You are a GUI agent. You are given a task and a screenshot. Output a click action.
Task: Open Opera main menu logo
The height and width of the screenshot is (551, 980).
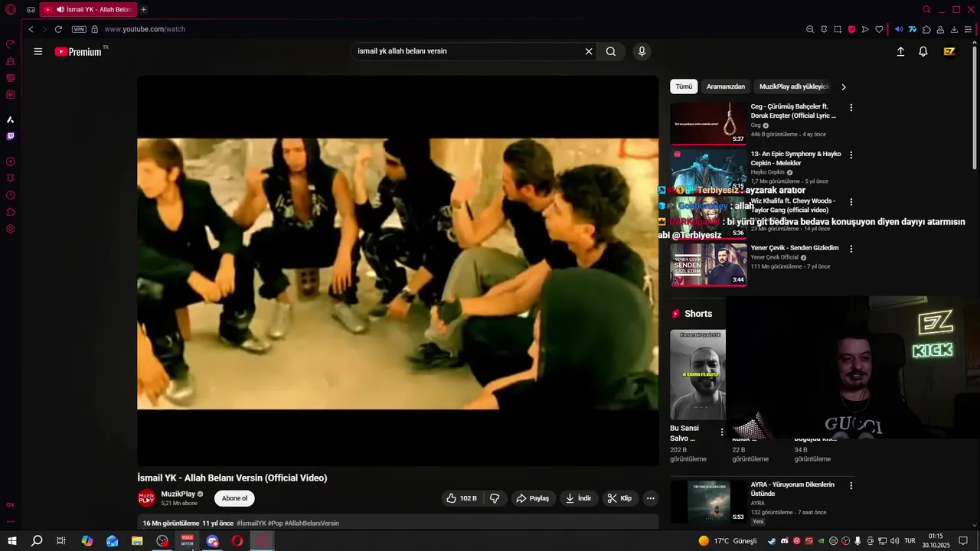click(x=11, y=9)
